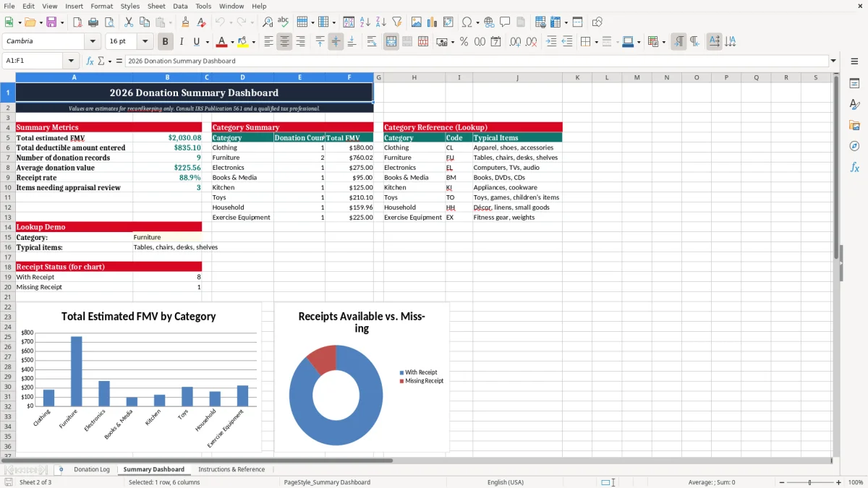The image size is (868, 488).
Task: Open the underline style dropdown arrow
Action: [207, 42]
